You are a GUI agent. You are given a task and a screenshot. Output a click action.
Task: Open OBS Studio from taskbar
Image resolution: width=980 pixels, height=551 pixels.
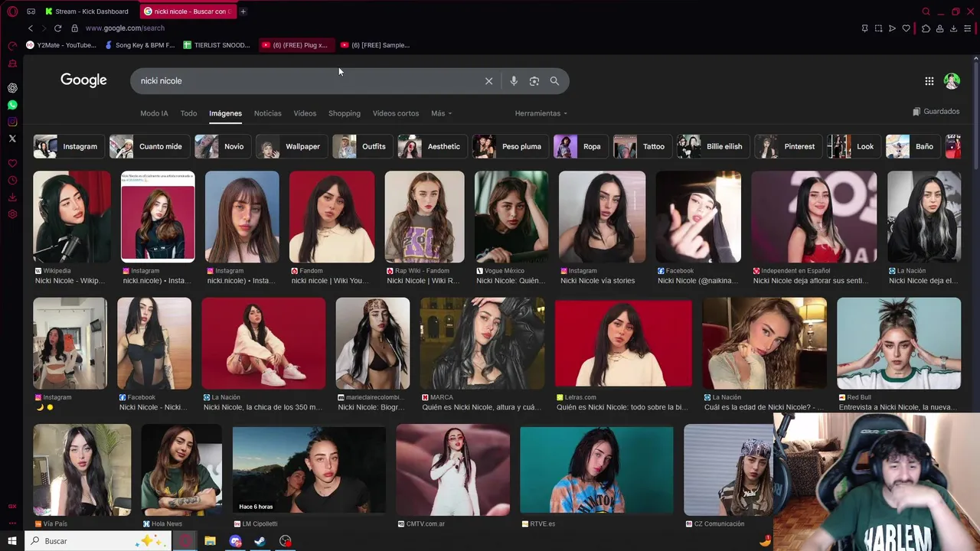pos(286,541)
